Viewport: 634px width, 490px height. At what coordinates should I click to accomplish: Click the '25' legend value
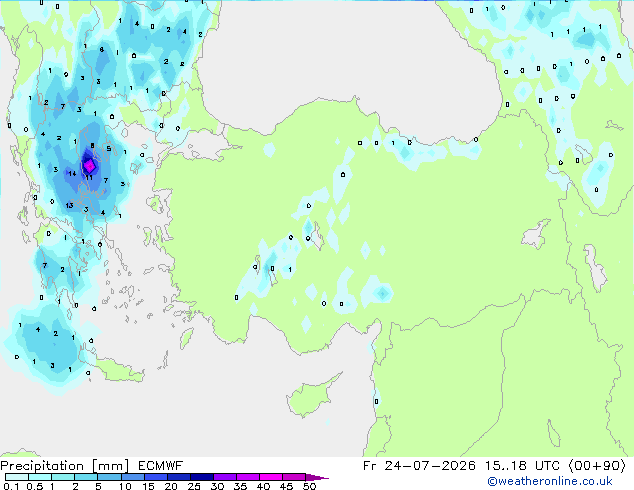(194, 486)
